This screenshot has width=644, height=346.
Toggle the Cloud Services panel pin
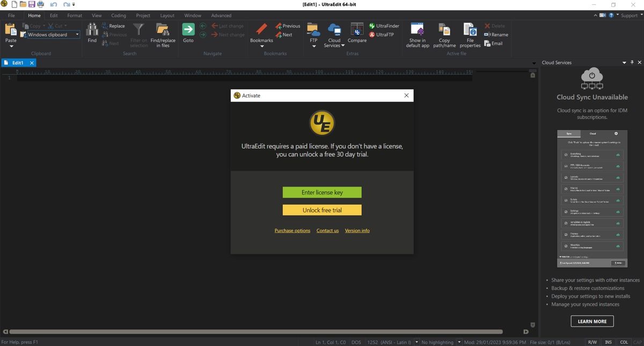click(632, 62)
